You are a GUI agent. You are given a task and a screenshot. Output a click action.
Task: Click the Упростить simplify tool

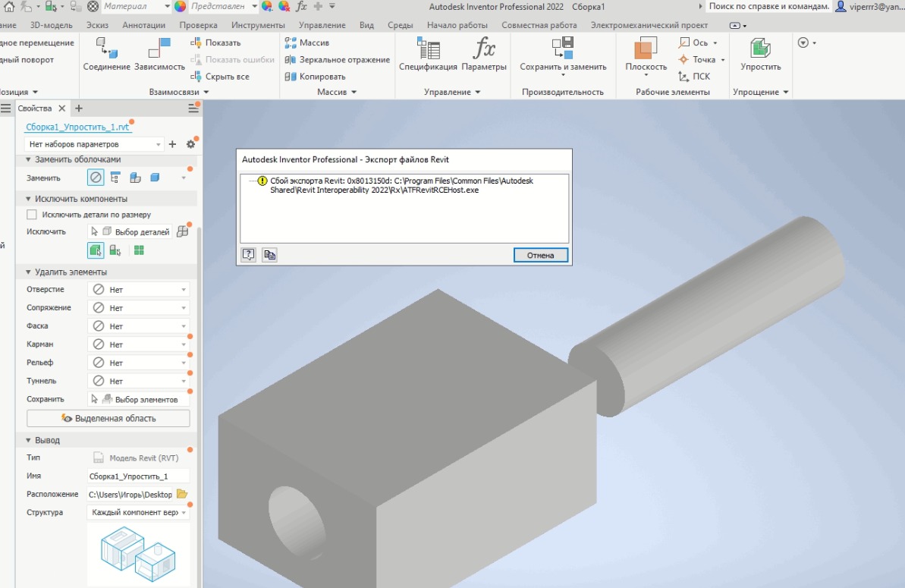click(761, 53)
